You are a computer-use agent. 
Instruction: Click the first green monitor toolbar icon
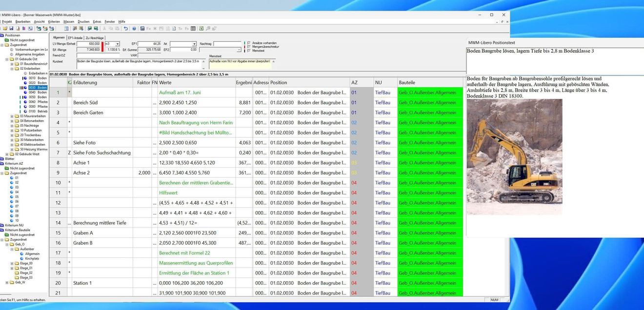[90, 28]
